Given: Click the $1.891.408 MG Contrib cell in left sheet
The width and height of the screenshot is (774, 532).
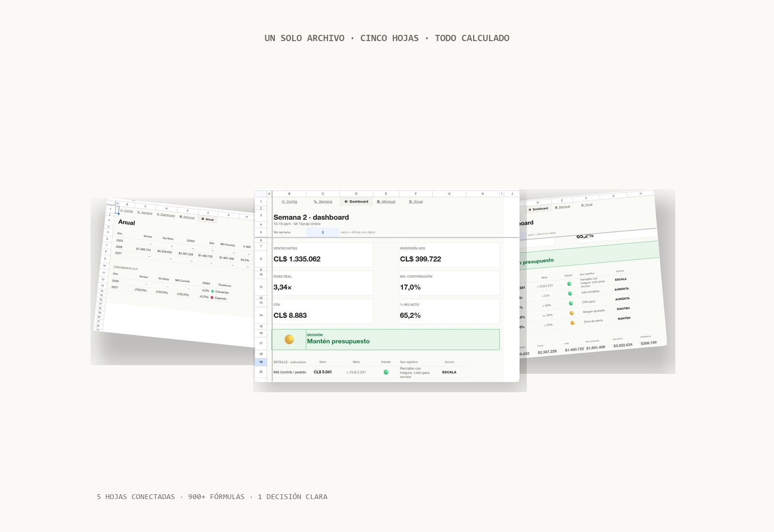Looking at the screenshot, I should tap(226, 258).
